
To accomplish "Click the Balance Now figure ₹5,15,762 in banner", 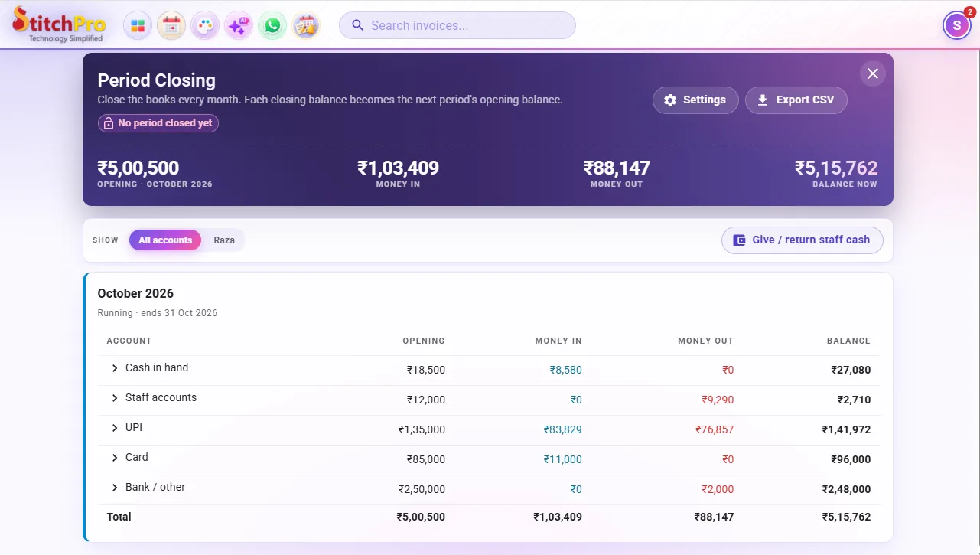I will 836,168.
